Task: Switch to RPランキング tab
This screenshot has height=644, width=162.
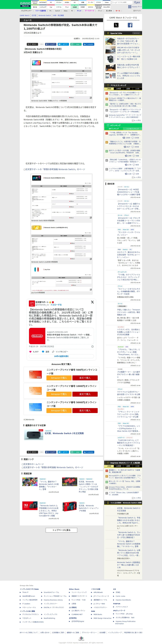Action: tap(114, 129)
